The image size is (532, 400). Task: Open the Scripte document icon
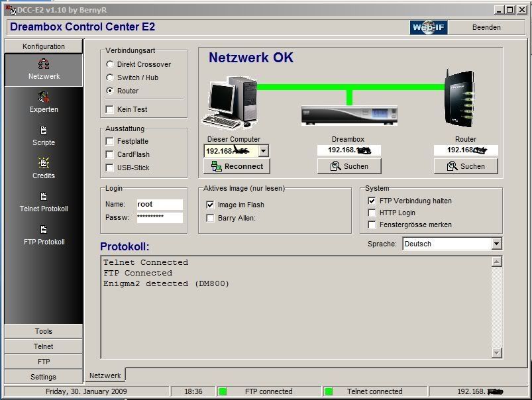44,130
